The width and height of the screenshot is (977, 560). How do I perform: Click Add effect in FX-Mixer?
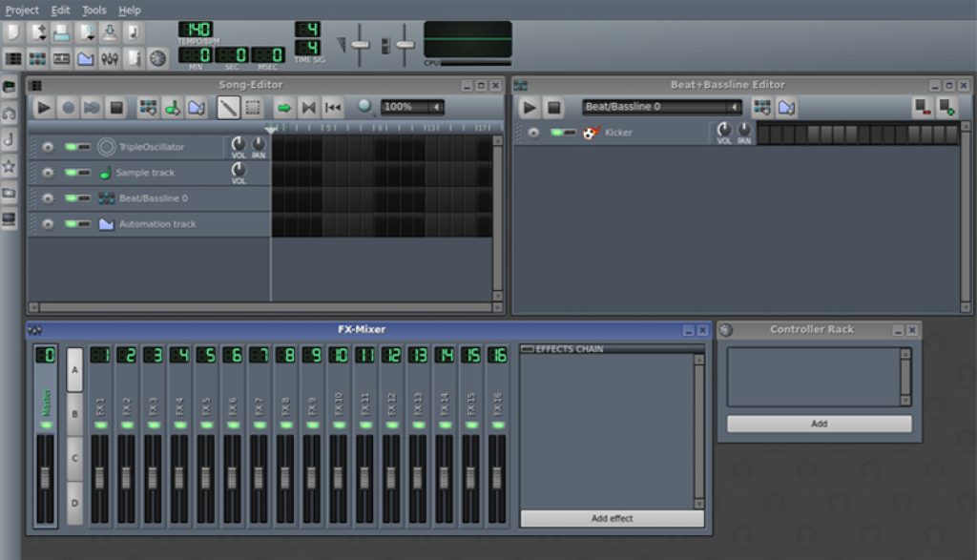click(x=612, y=518)
